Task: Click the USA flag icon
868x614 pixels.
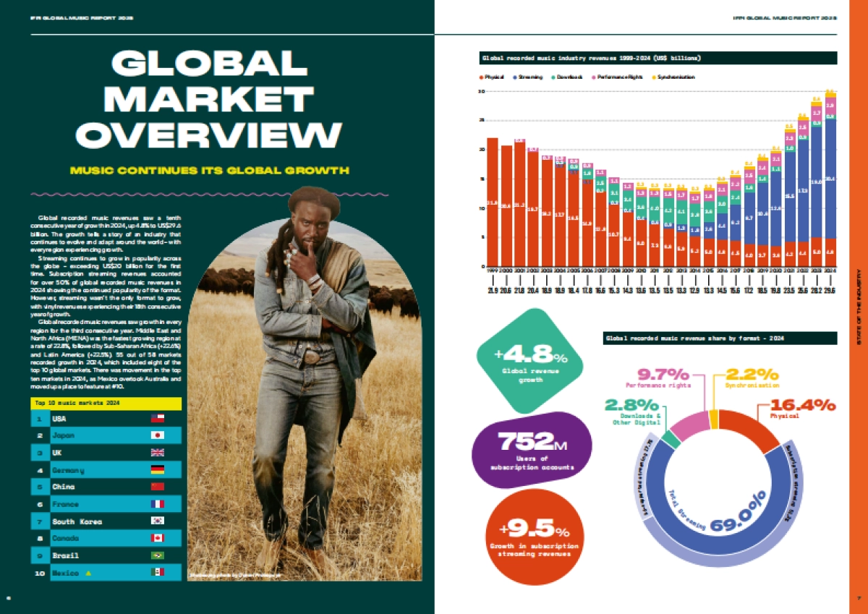Action: 158,418
